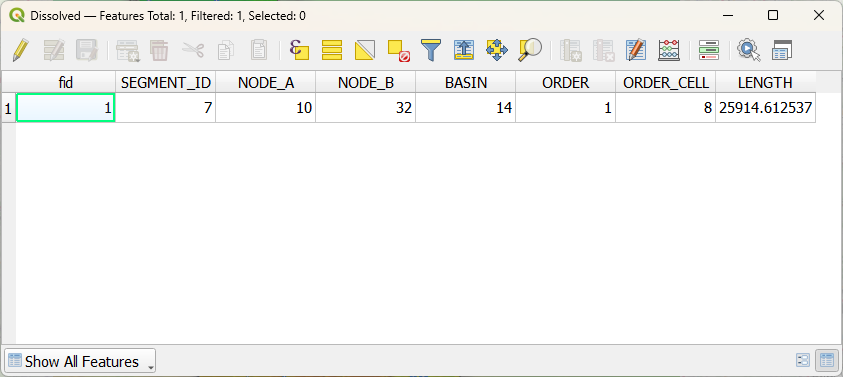Click the ORDER column header
Screen dimensions: 843x377
[x=566, y=82]
